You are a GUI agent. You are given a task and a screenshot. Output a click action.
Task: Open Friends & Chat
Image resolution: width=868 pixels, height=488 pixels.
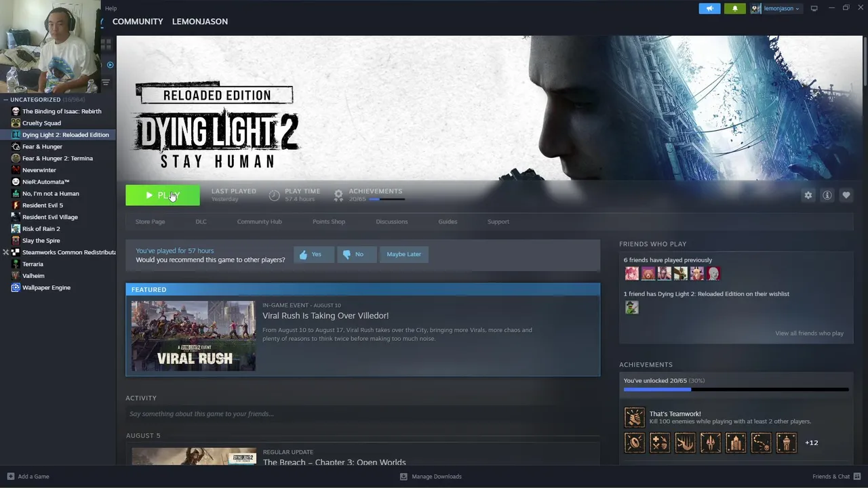[837, 476]
